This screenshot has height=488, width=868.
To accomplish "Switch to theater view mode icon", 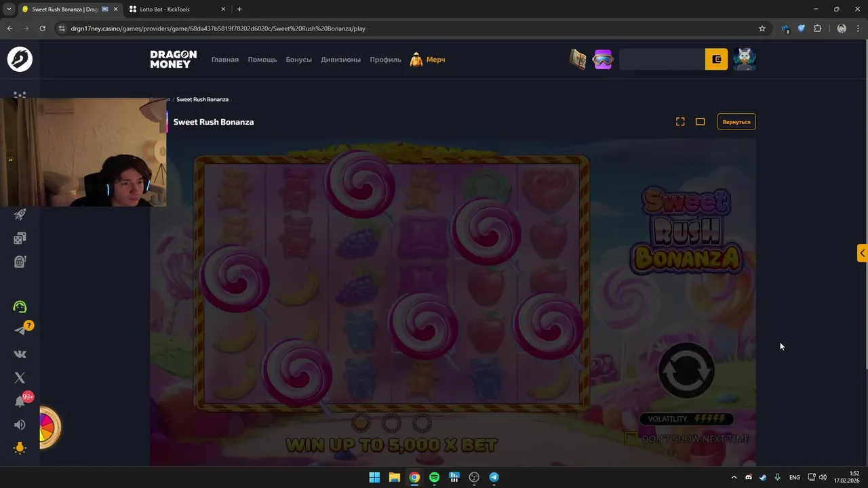I will coord(701,121).
